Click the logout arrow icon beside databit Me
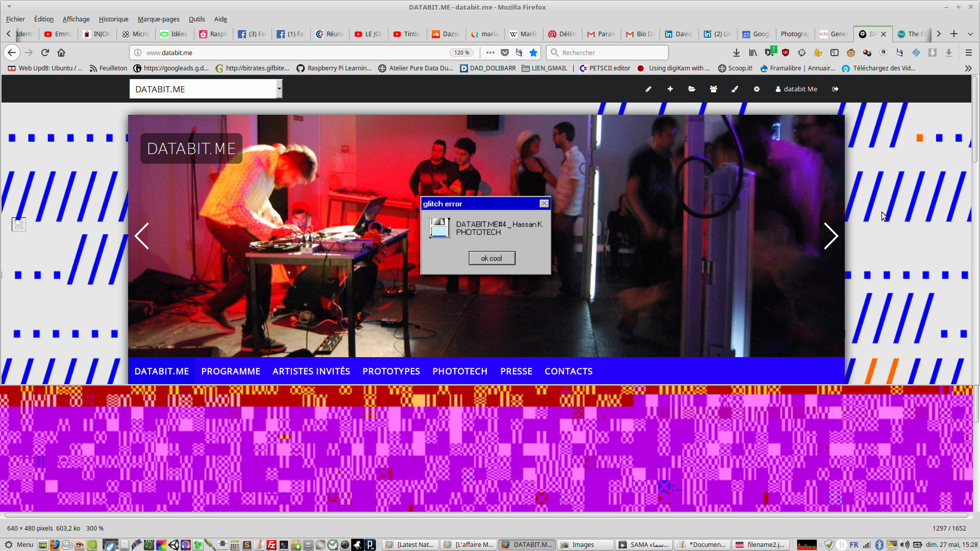980x551 pixels. (x=835, y=89)
